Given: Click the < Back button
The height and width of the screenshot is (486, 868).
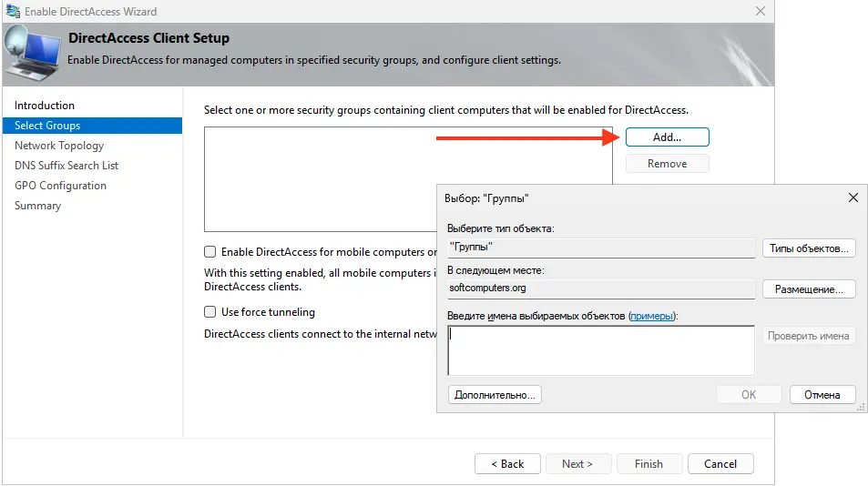Looking at the screenshot, I should coord(507,463).
